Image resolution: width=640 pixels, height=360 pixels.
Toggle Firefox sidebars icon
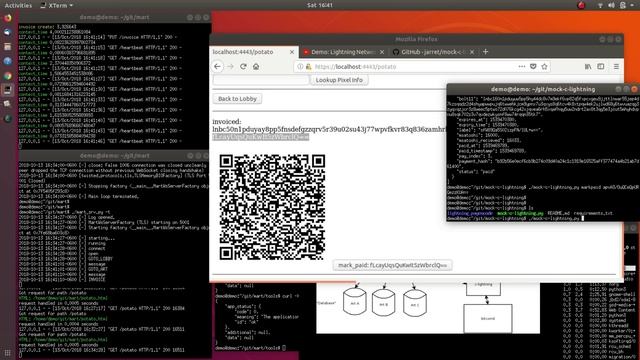[x=601, y=67]
